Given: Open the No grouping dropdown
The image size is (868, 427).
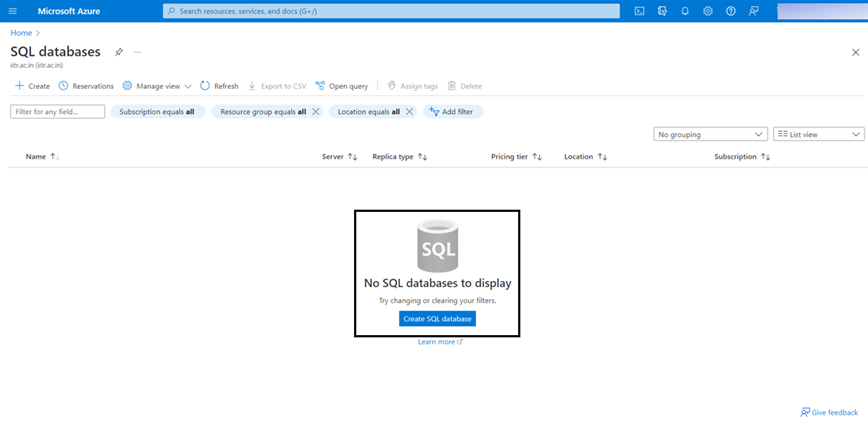Looking at the screenshot, I should coord(710,134).
